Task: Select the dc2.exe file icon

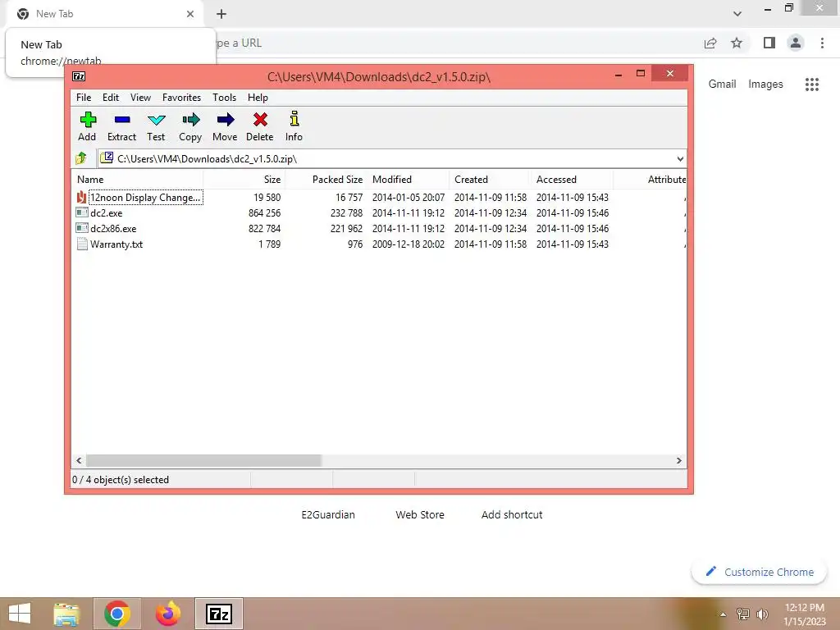Action: click(82, 212)
